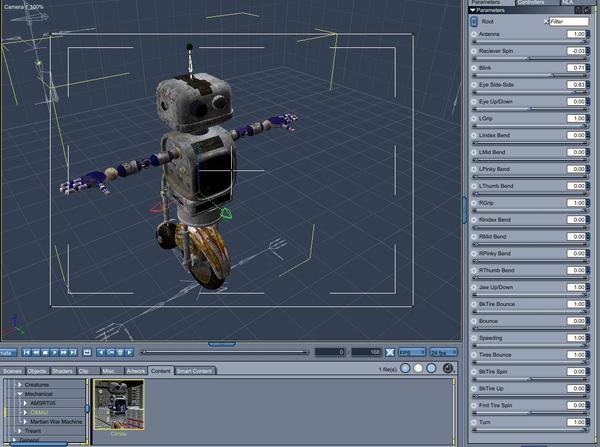Click the second icon in the Parameters header
The image size is (600, 447).
pos(587,10)
